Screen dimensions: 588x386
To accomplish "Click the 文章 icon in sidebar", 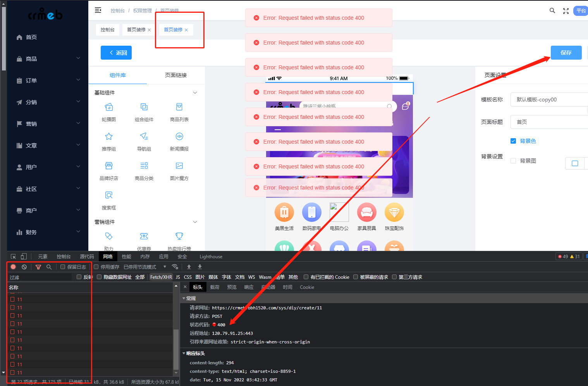I will point(19,146).
